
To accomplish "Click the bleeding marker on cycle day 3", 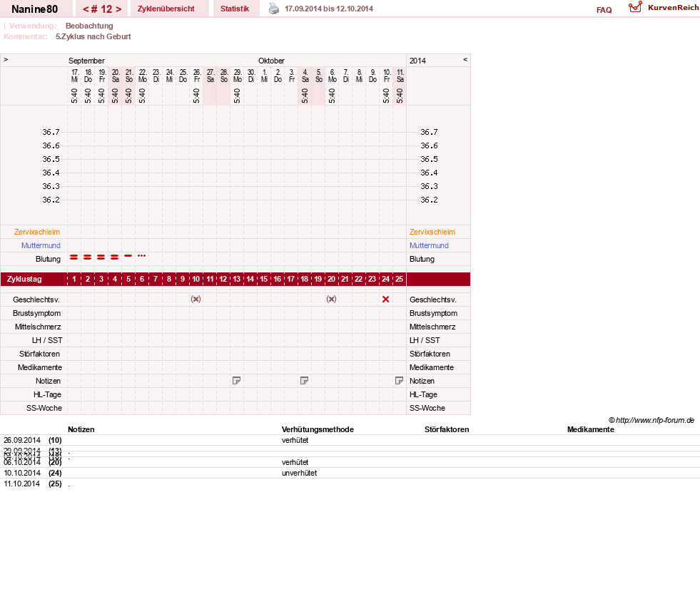I will pos(101,257).
